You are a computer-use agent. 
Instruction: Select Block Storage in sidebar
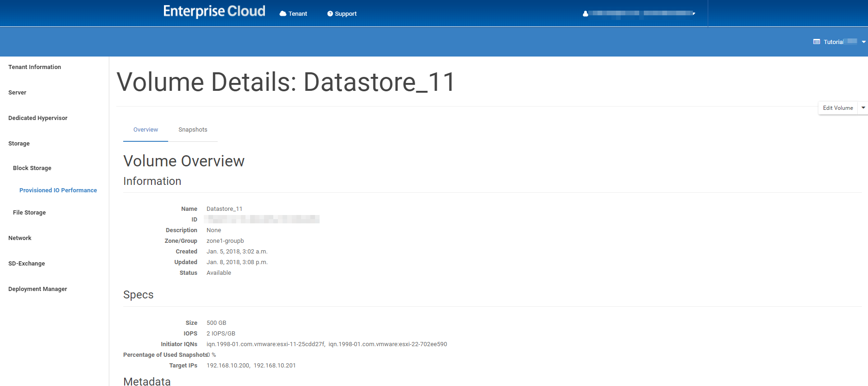tap(32, 168)
